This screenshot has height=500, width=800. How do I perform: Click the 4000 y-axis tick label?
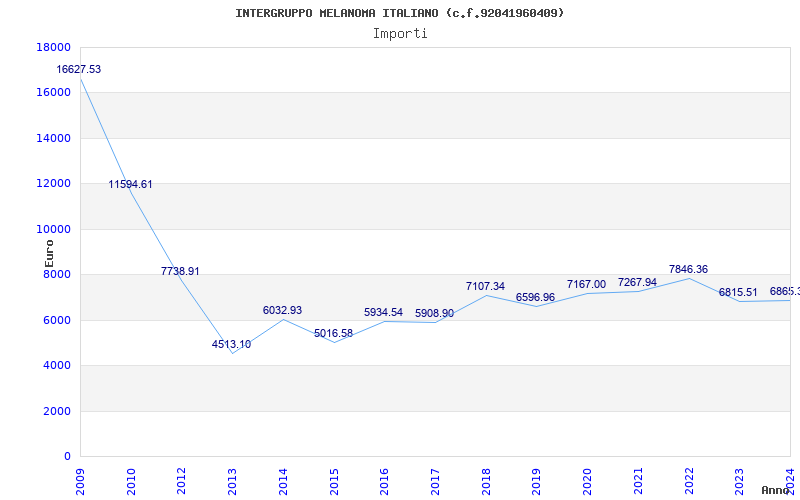click(x=57, y=366)
